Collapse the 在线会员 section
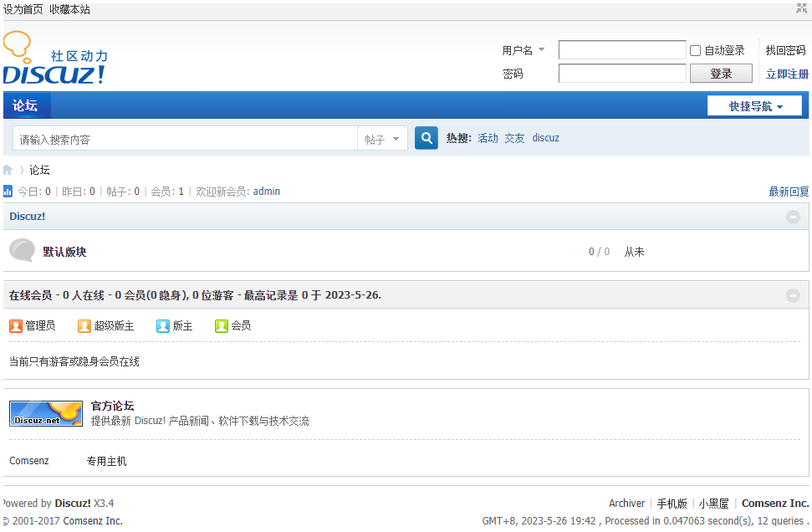Screen dimensions: 812x532 pos(793,295)
